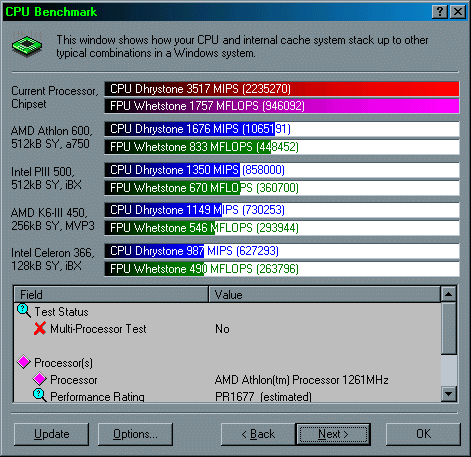Click the Next button
This screenshot has height=457, width=471.
tap(333, 434)
